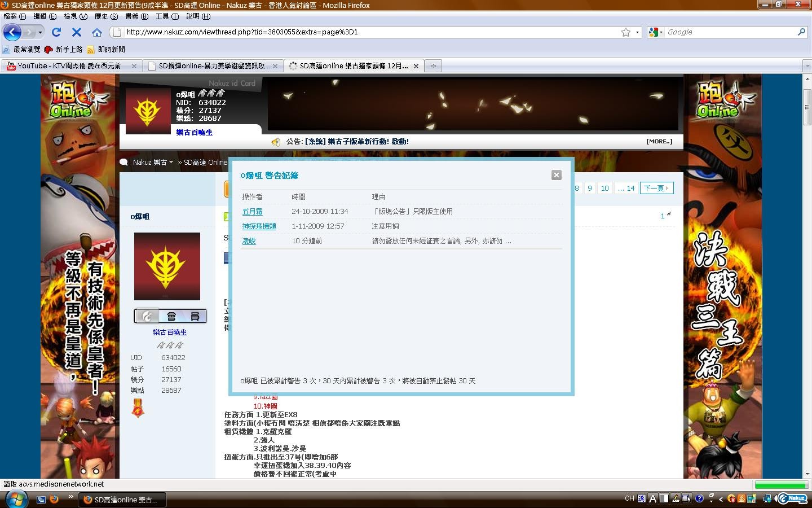Open the Windows Start menu

(x=16, y=499)
